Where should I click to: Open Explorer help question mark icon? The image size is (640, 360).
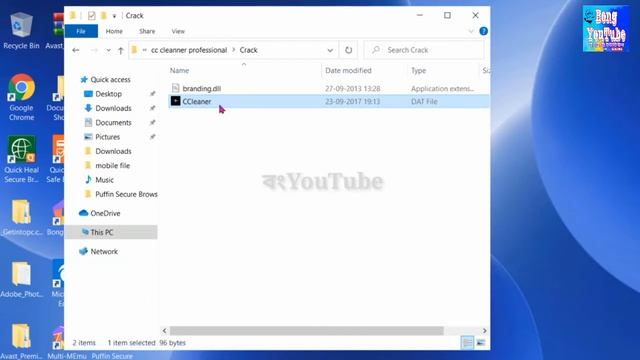click(483, 31)
